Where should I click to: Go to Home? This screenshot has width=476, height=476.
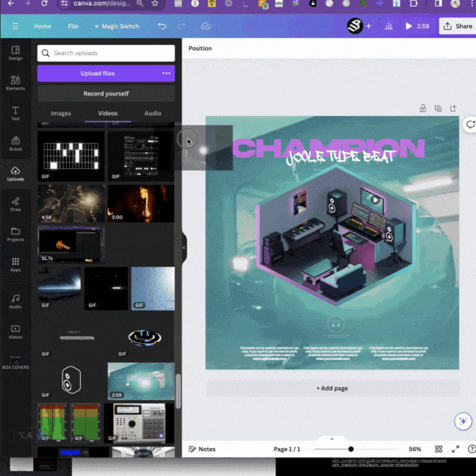(43, 26)
